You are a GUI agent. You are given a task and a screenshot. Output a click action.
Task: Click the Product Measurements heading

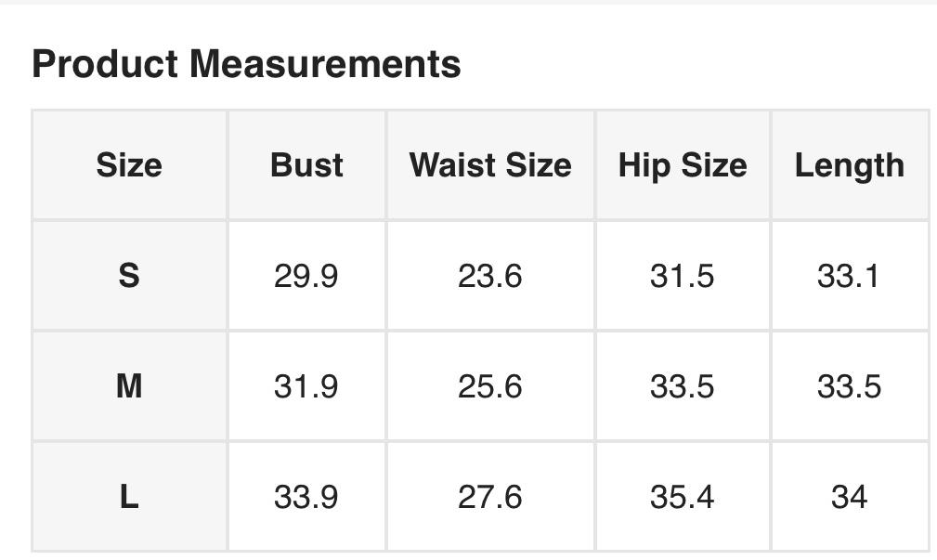246,64
